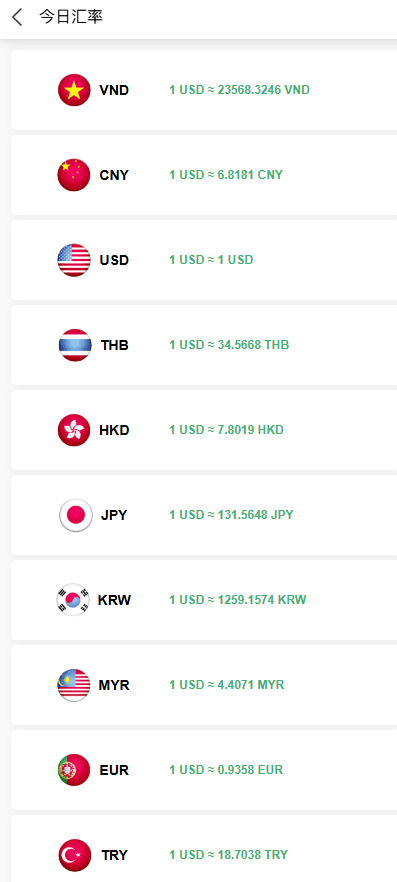Tap the Malaysia flag icon
The image size is (397, 882).
click(74, 685)
